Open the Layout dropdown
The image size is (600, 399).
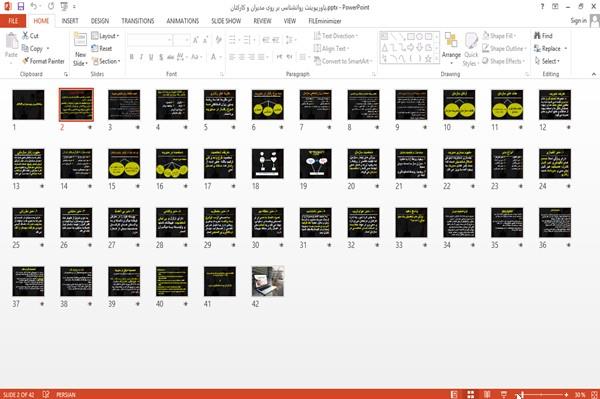pos(105,36)
